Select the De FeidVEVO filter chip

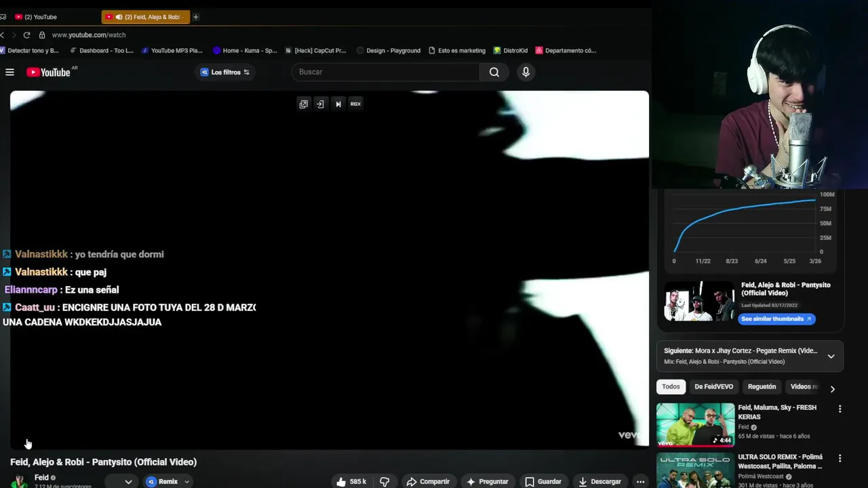[x=713, y=386]
